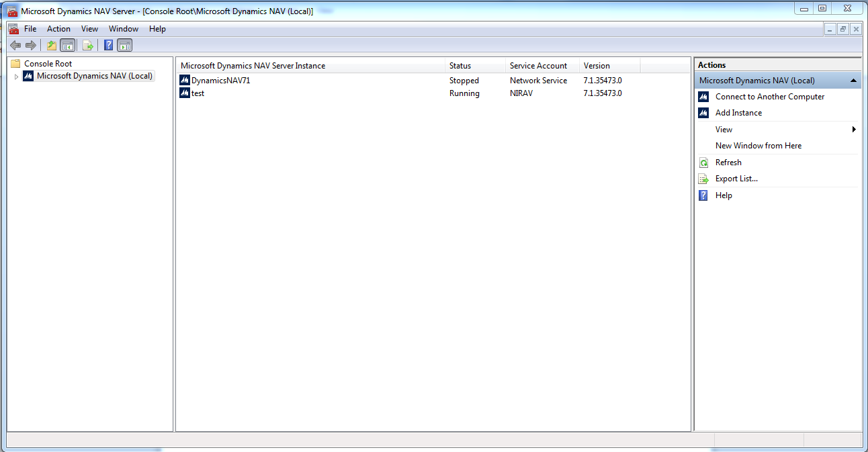Collapse the Actions pane header chevron

(853, 79)
